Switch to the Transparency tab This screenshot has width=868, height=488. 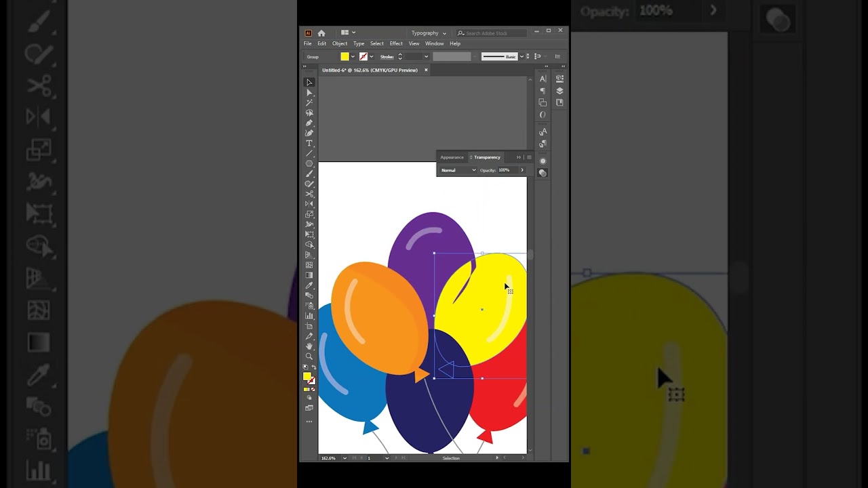pyautogui.click(x=487, y=157)
